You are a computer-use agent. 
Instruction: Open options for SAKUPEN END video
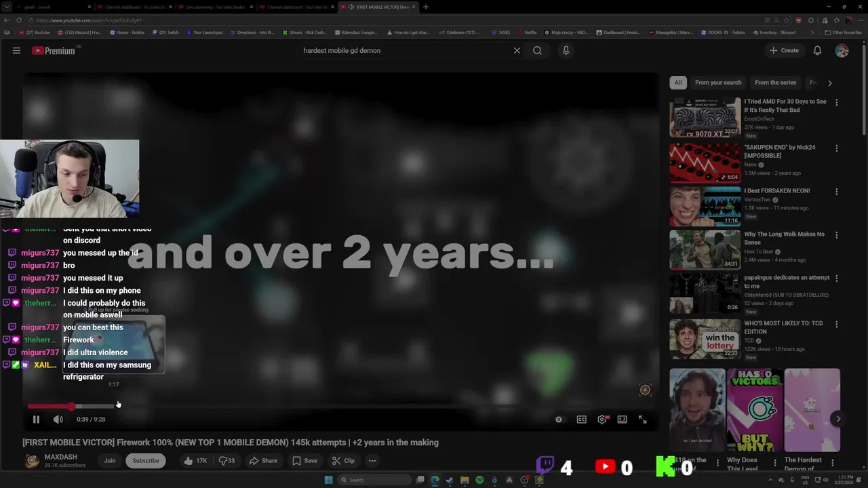tap(836, 148)
